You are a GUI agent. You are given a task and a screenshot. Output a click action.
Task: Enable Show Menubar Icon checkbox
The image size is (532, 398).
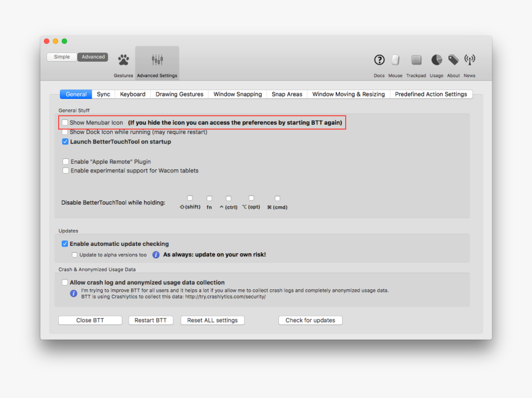pos(65,122)
